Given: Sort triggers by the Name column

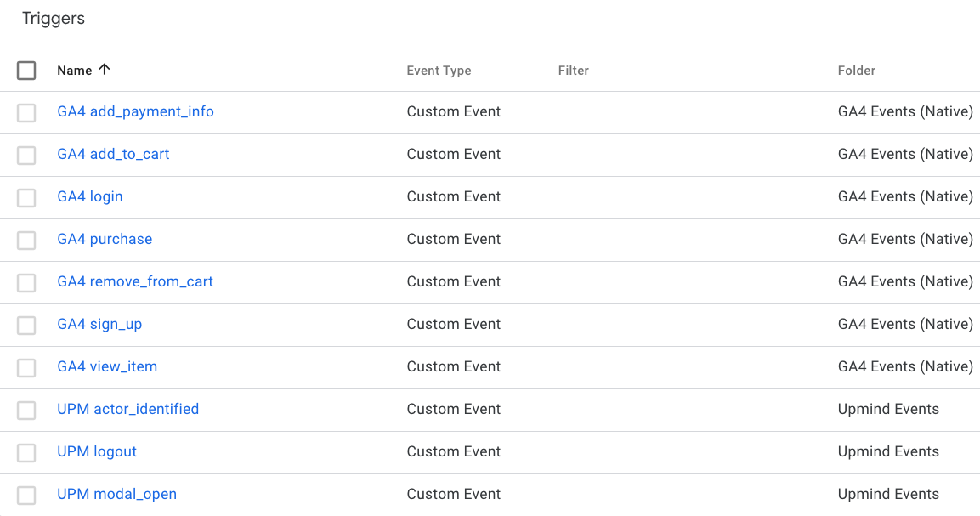Looking at the screenshot, I should (74, 71).
